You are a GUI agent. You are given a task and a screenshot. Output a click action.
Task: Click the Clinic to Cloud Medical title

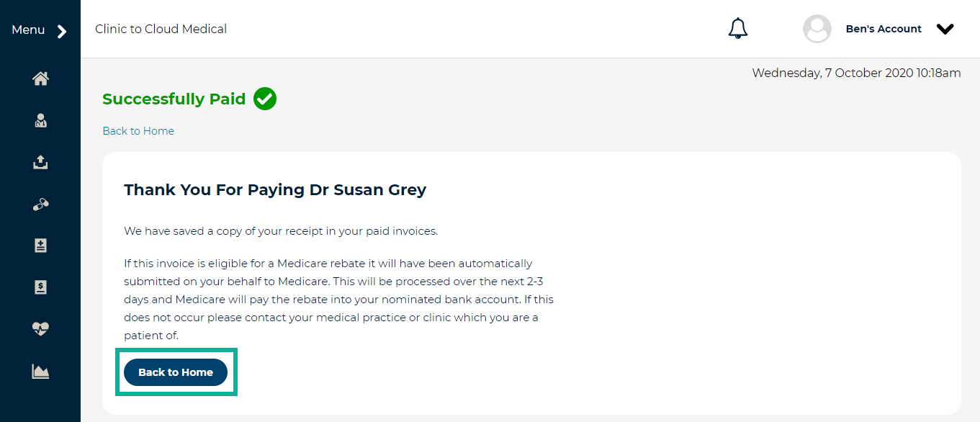pos(161,29)
